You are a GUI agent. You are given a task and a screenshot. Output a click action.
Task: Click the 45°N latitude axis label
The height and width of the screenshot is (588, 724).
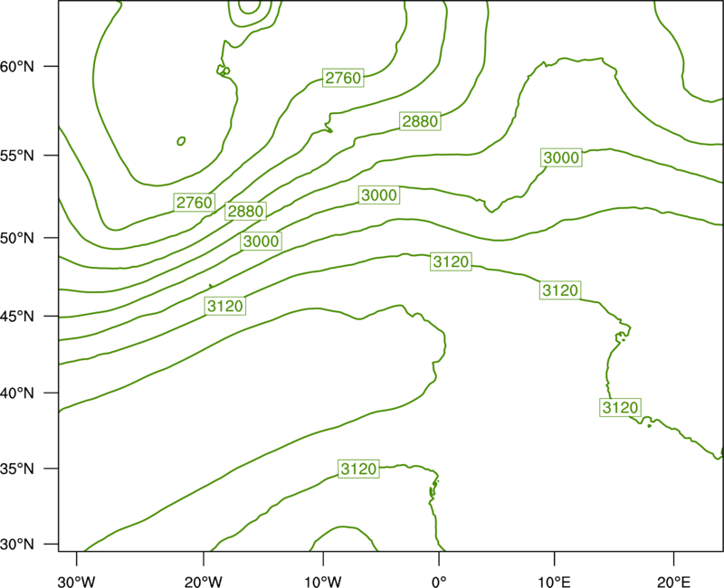(x=17, y=316)
